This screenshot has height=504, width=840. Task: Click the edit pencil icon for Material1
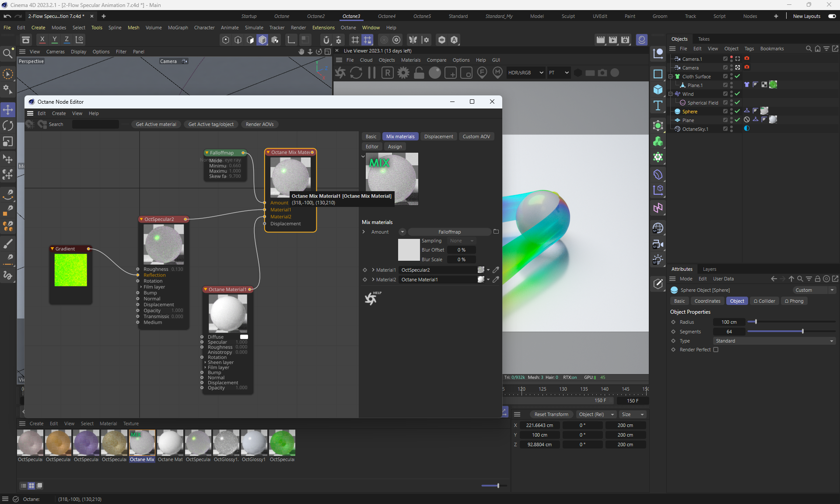496,270
